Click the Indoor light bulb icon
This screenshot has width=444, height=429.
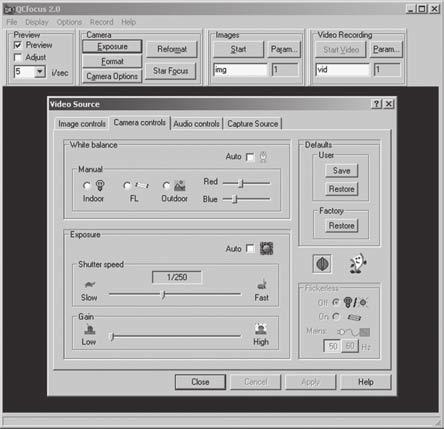(100, 185)
